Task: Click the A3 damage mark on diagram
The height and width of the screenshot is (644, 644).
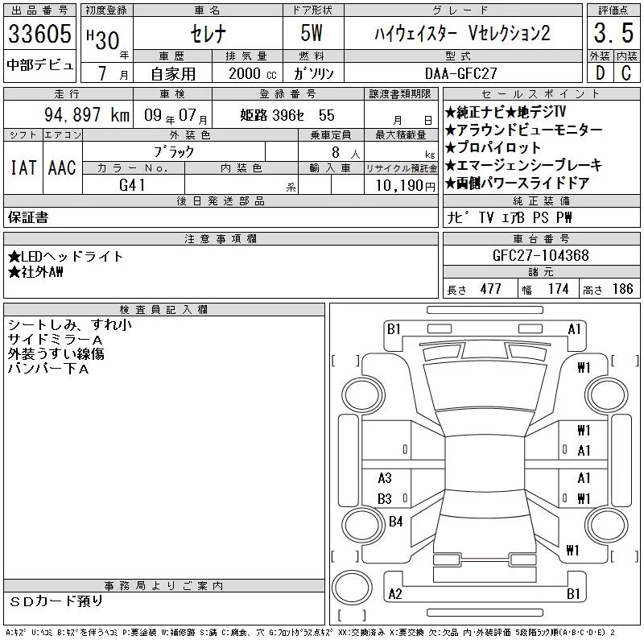Action: [x=385, y=478]
